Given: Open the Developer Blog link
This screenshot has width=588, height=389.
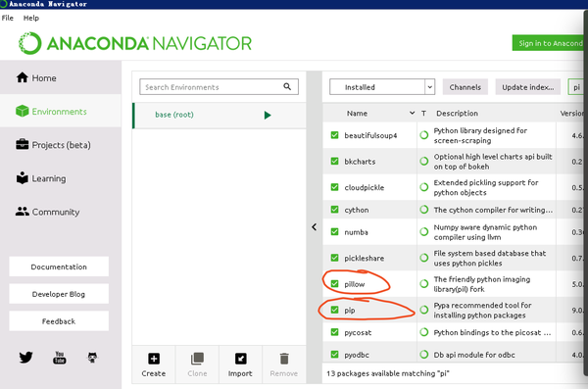Looking at the screenshot, I should point(59,294).
